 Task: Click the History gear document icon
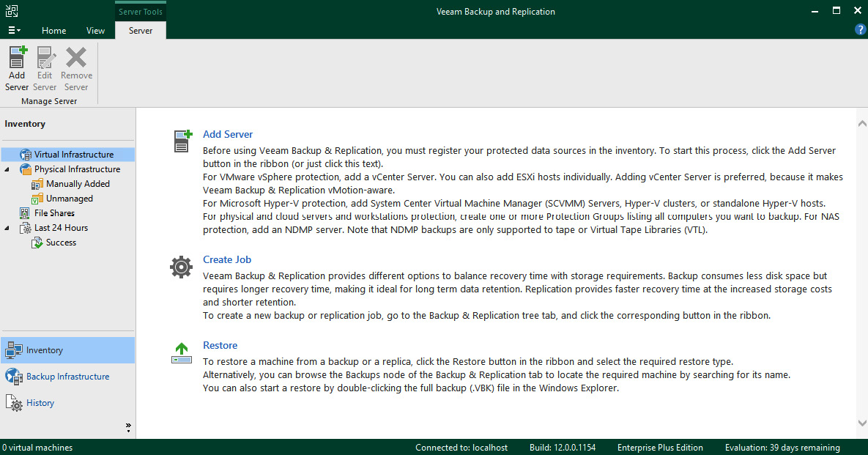coord(14,403)
